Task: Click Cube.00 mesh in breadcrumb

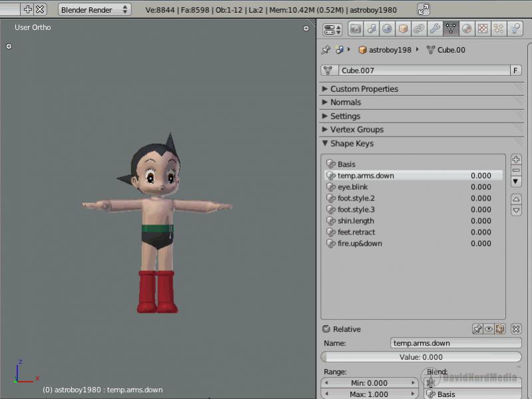Action: click(x=446, y=50)
